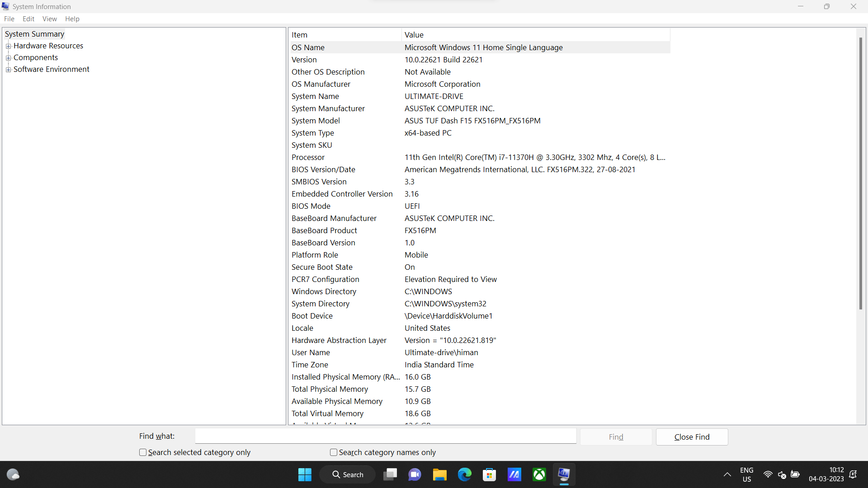Open the File menu
This screenshot has height=488, width=868.
point(9,19)
